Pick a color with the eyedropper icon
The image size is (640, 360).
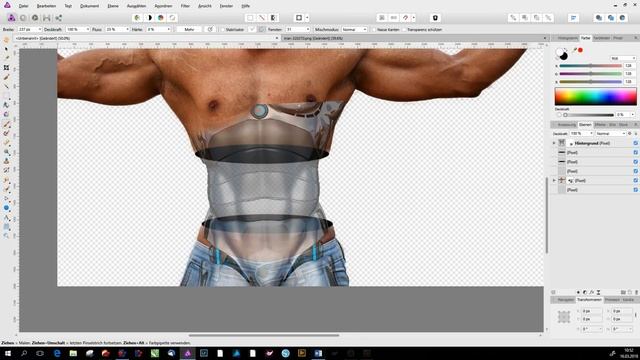click(574, 50)
